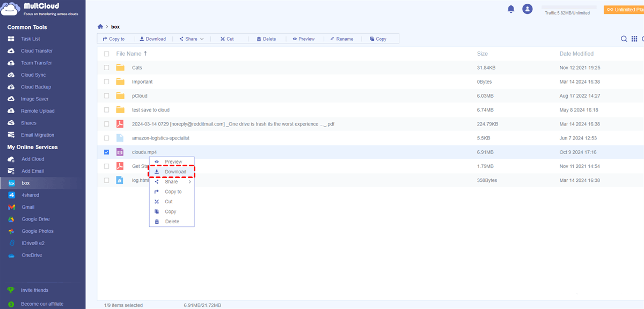
Task: Uncheck the clouds.mp4 checkbox
Action: pos(106,152)
